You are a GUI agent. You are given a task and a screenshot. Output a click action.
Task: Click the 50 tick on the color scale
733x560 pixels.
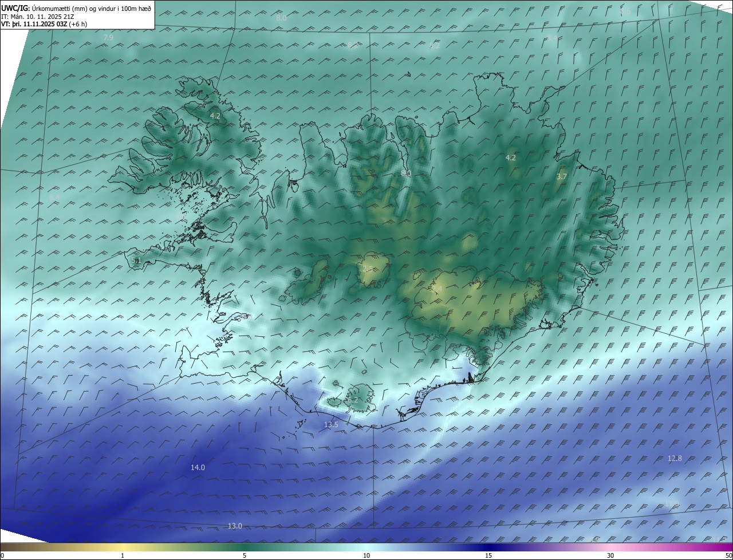pos(728,555)
